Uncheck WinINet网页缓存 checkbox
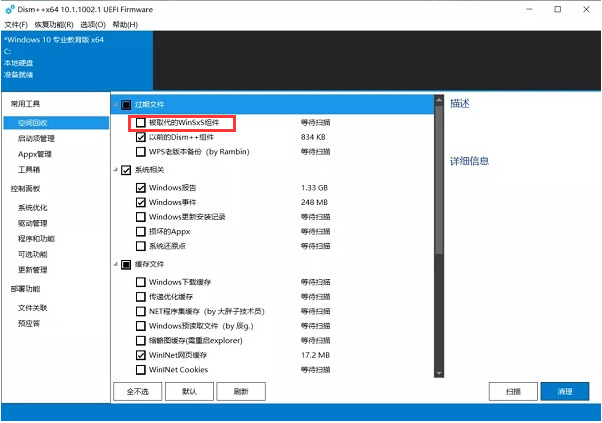 pos(141,355)
